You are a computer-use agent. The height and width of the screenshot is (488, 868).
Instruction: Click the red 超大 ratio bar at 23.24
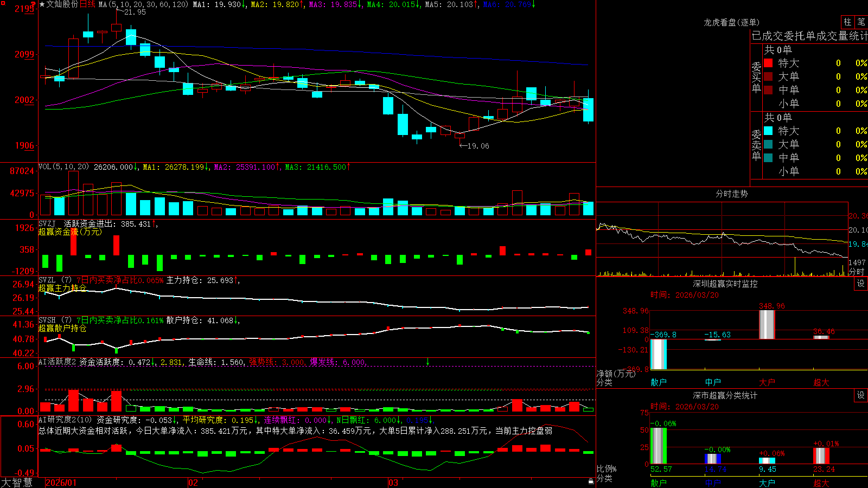[821, 456]
